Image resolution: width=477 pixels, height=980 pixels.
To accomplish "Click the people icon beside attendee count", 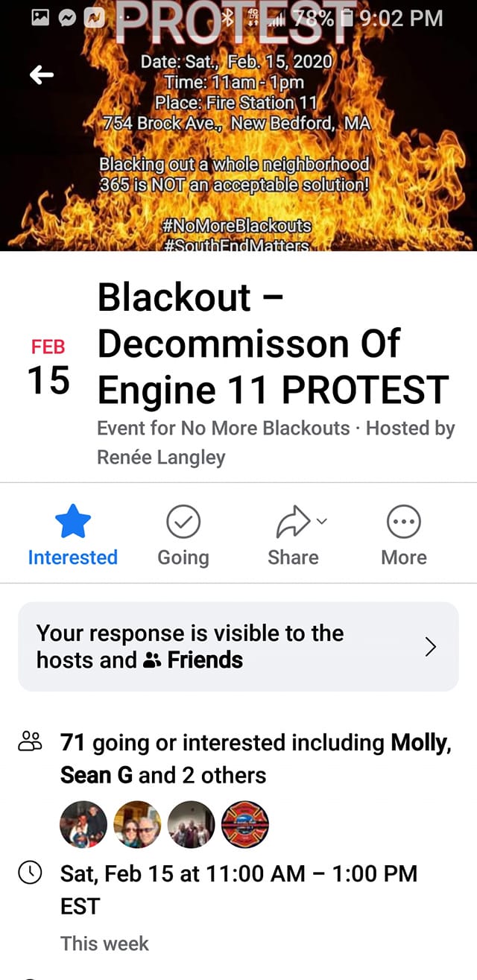I will point(31,742).
